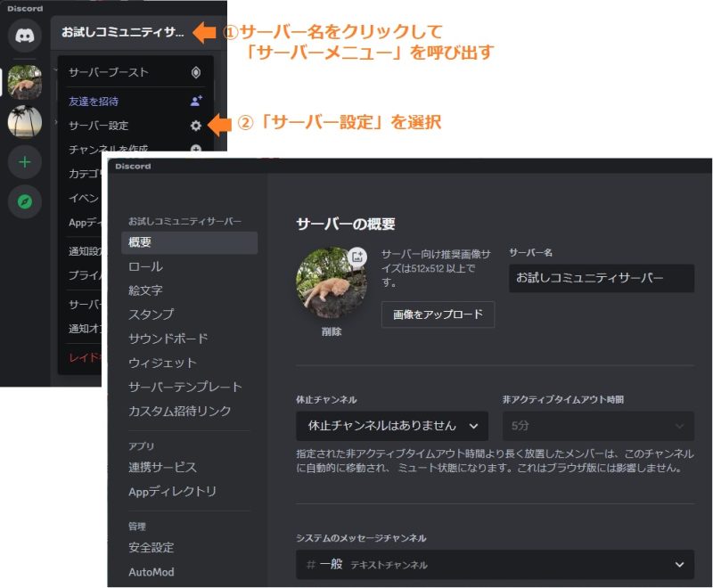Choose サーバー設定 in server menu
This screenshot has height=588, width=713.
(135, 126)
